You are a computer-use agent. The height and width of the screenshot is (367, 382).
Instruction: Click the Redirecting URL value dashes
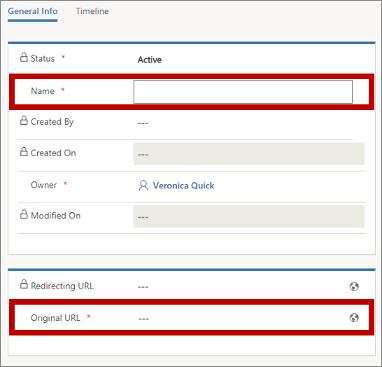pyautogui.click(x=143, y=287)
